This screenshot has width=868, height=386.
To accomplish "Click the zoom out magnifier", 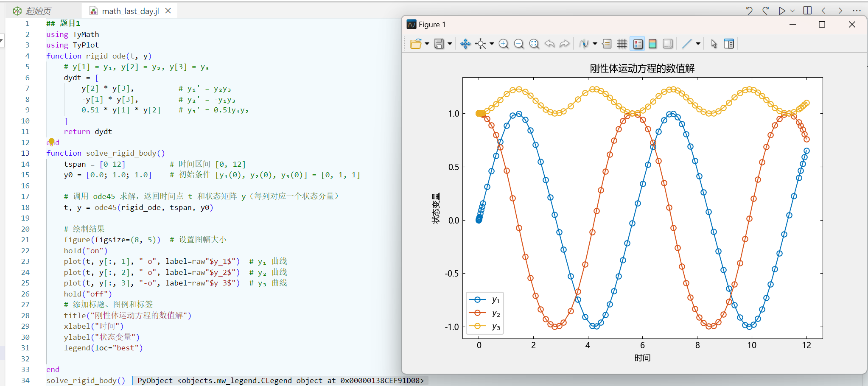I will 519,44.
